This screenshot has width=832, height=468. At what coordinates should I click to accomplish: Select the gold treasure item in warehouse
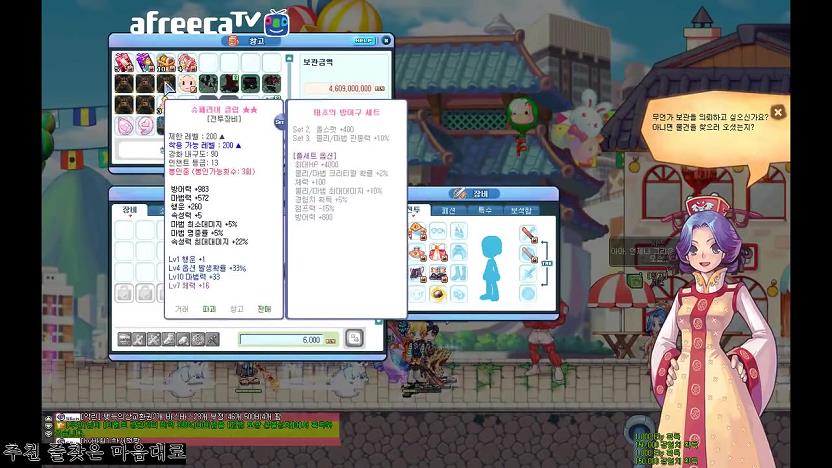166,63
